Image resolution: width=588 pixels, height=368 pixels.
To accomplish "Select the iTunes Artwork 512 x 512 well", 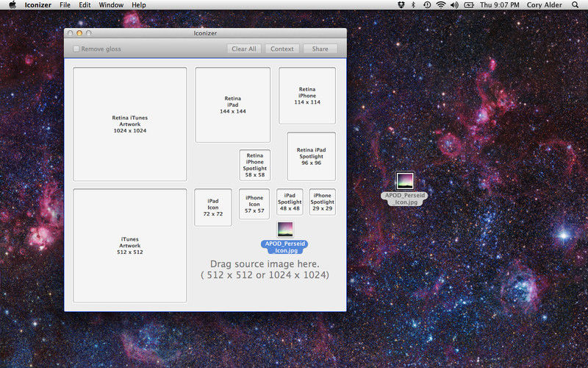I will [130, 246].
